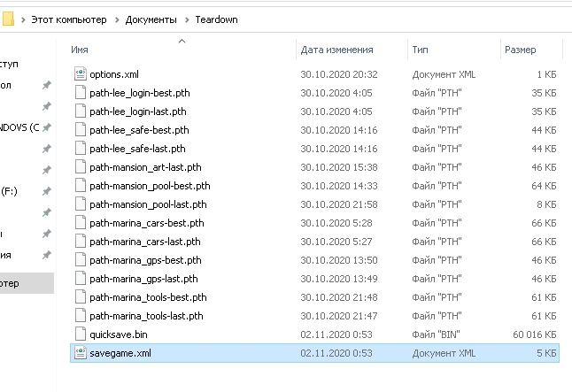The image size is (572, 392).
Task: Click icon of path-marina_cars-best.pth
Action: pyautogui.click(x=81, y=223)
